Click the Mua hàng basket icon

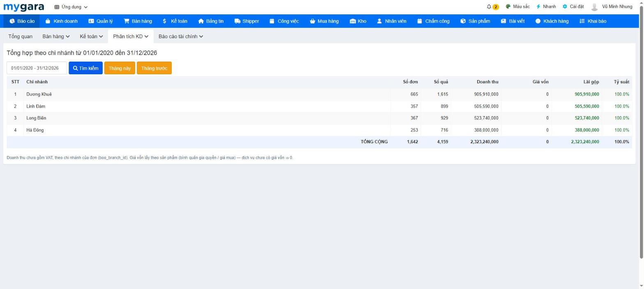(313, 21)
